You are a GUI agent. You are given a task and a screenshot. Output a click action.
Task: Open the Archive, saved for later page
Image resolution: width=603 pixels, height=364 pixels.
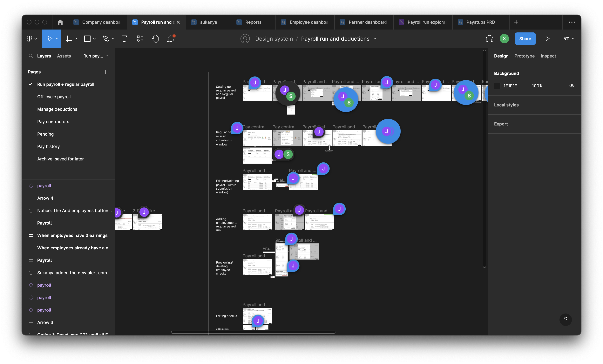[60, 159]
